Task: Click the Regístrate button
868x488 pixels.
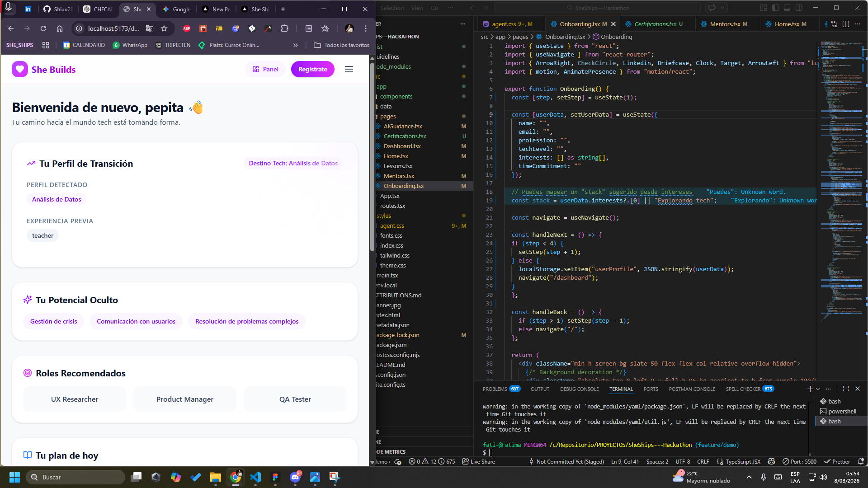Action: click(312, 69)
